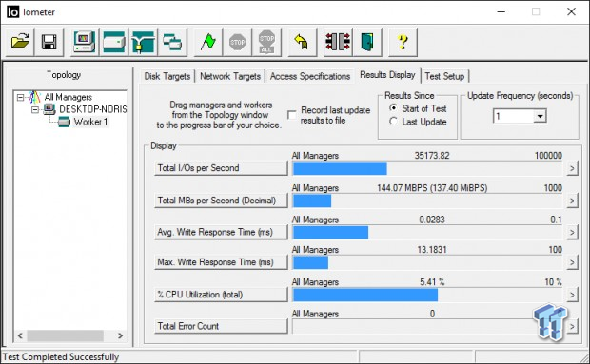Duplicate selected worker toolbar icon
The image size is (590, 364).
tap(172, 42)
